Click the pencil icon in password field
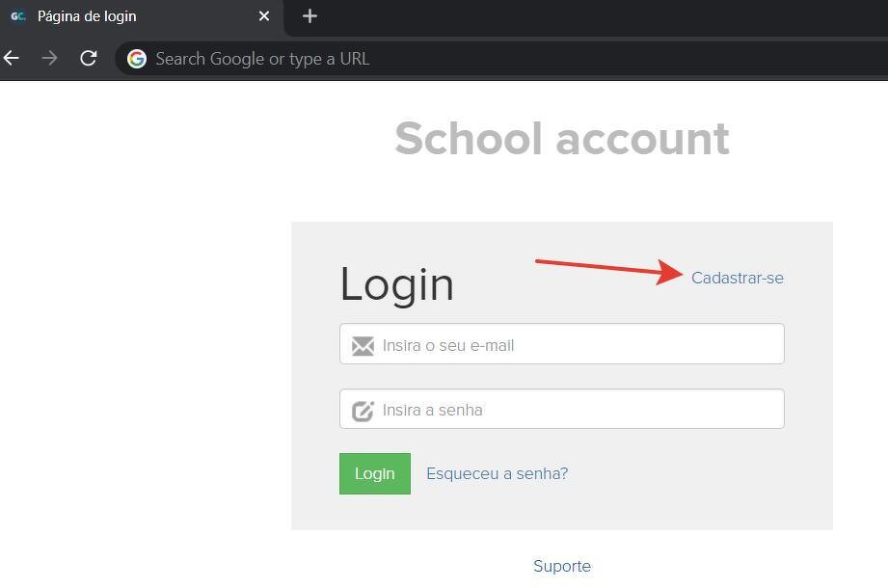888x588 pixels. (363, 411)
